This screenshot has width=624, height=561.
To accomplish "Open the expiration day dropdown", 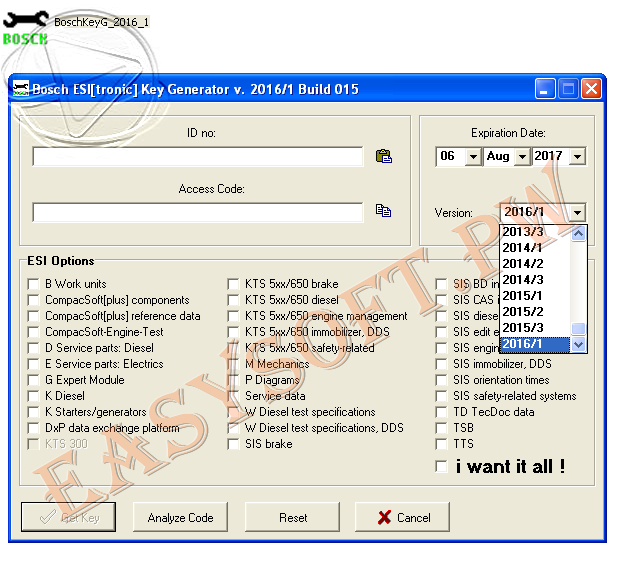I will (473, 156).
